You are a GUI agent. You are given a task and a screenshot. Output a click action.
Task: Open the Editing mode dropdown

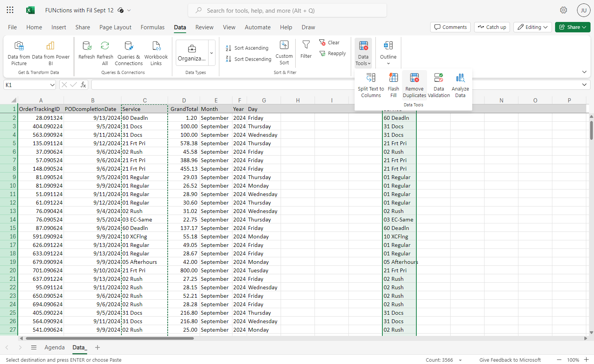[533, 27]
